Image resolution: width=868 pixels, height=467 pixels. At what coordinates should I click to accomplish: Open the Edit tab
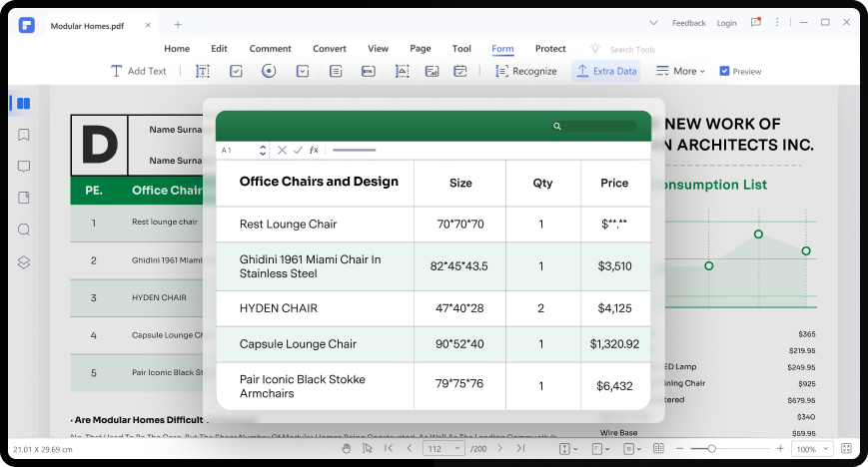tap(219, 49)
